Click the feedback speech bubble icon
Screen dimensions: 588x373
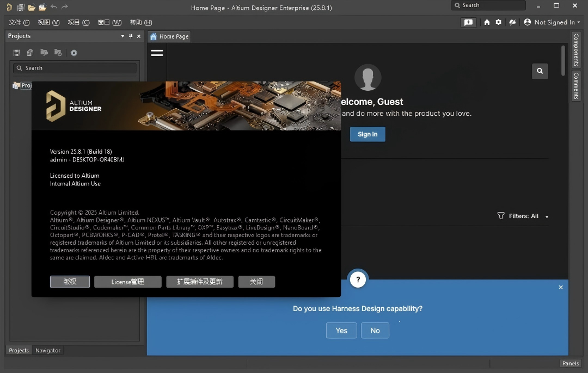[x=468, y=22]
